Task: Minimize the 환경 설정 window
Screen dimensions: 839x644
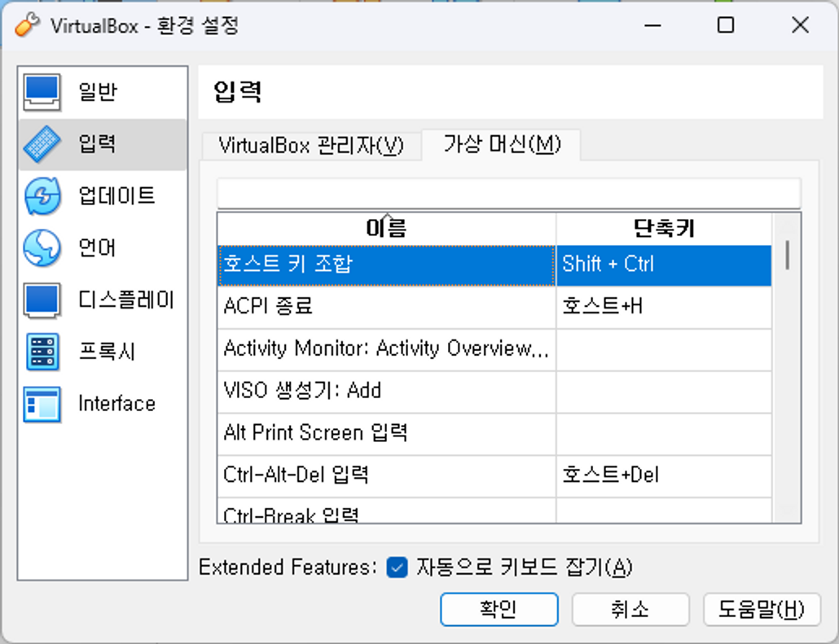Action: pyautogui.click(x=652, y=24)
